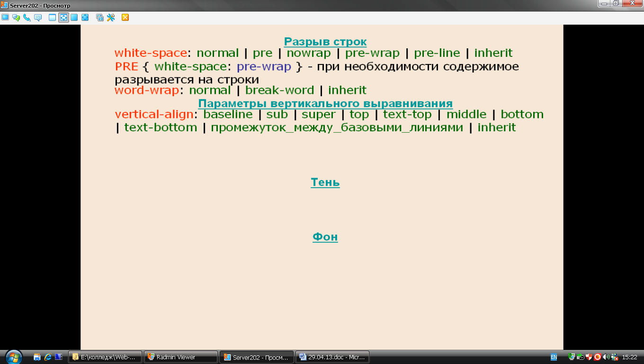Image resolution: width=644 pixels, height=364 pixels.
Task: Click the 'pre-line' value
Action: tap(437, 53)
